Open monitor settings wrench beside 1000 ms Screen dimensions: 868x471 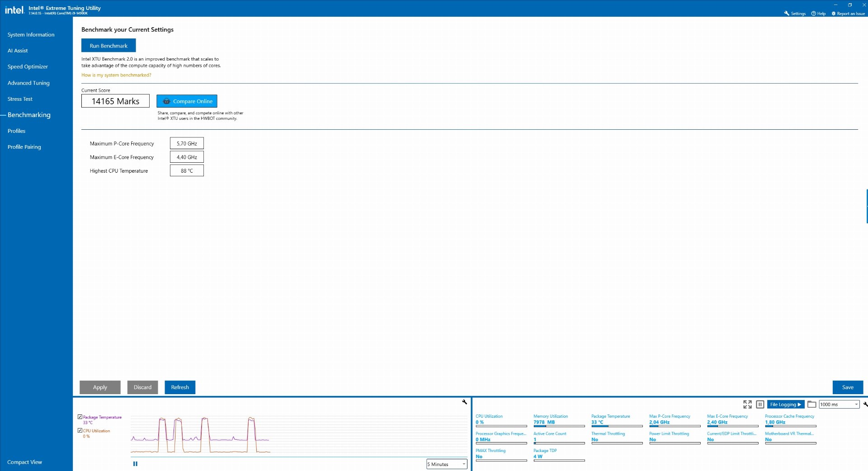click(x=865, y=404)
